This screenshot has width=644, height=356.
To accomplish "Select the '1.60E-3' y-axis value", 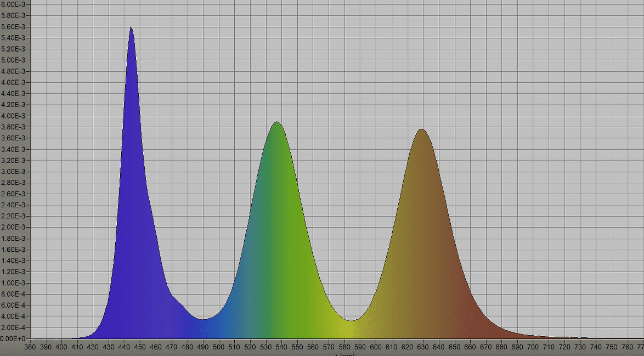I will [x=13, y=250].
